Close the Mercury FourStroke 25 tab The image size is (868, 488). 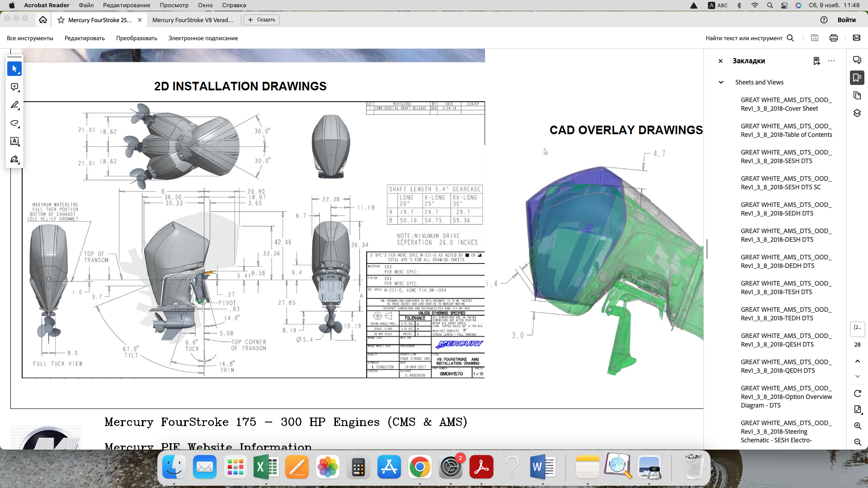[140, 20]
